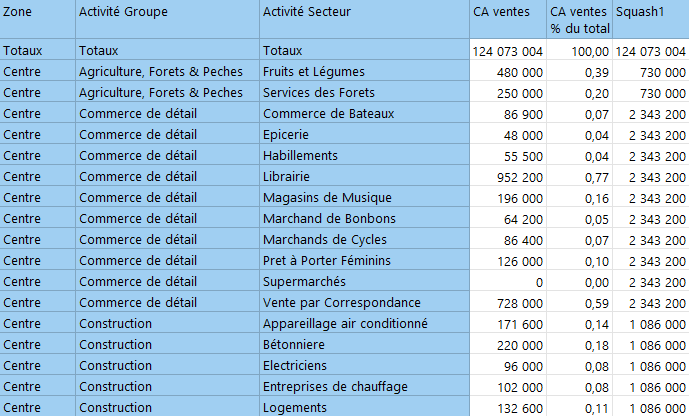Select the Appareillage air conditionné cell
The height and width of the screenshot is (416, 689).
coord(364,324)
